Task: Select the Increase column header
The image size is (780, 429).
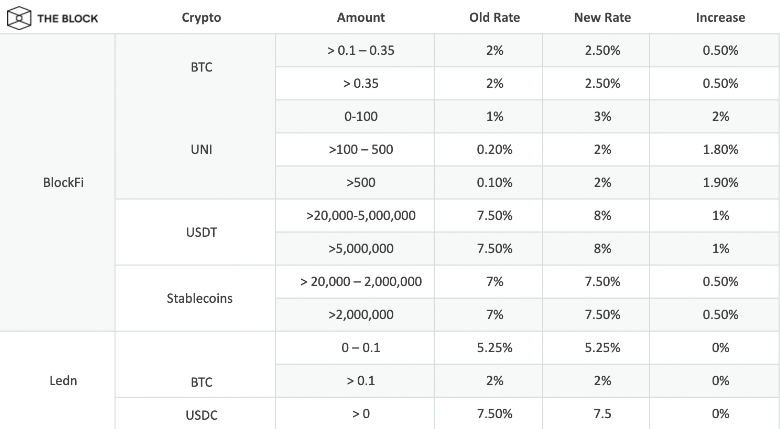Action: (720, 18)
